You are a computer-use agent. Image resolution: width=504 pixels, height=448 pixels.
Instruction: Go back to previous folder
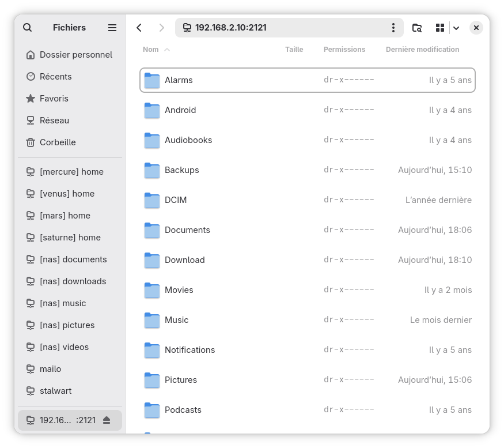pos(139,28)
